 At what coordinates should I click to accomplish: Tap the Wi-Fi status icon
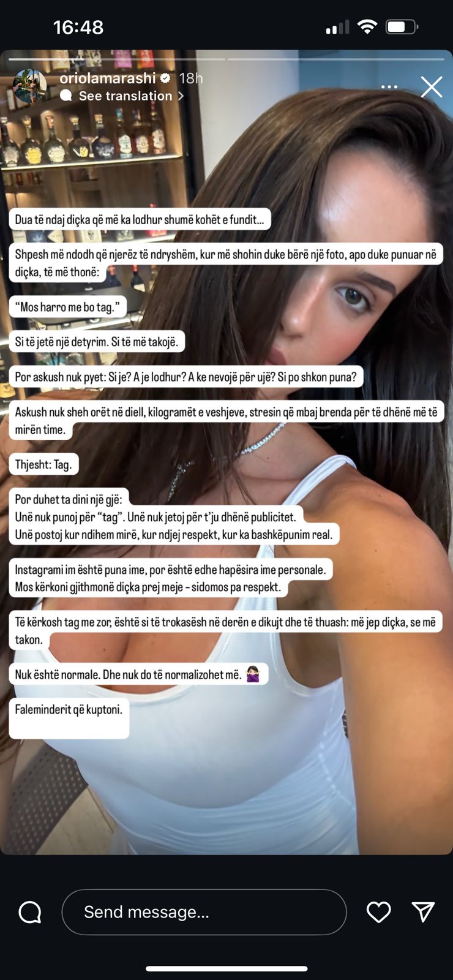[x=367, y=27]
